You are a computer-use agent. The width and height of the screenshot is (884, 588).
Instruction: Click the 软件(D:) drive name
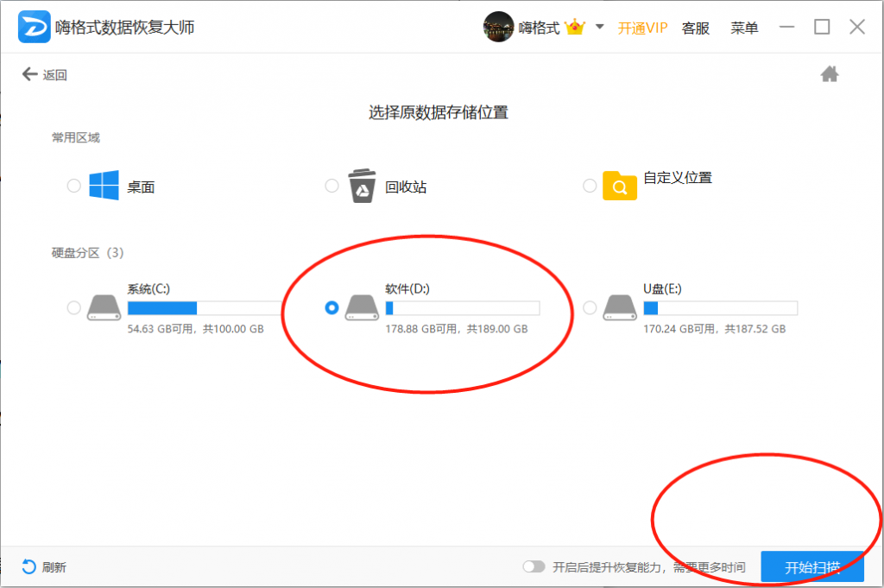coord(407,288)
